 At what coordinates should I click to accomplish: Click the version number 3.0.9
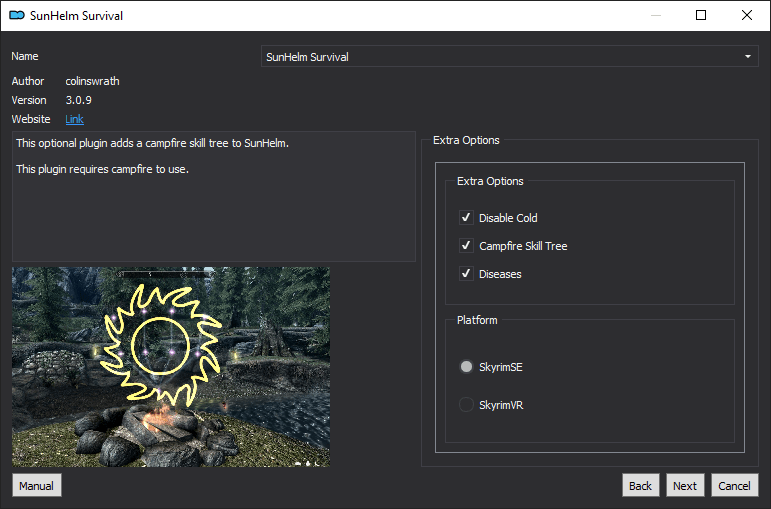(79, 100)
